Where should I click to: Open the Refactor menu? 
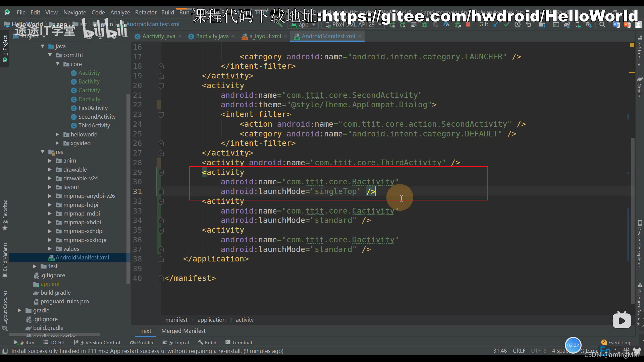(146, 12)
